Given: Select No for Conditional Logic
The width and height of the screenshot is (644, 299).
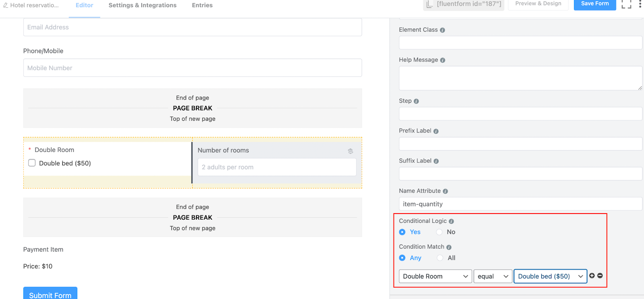Looking at the screenshot, I should tap(440, 232).
